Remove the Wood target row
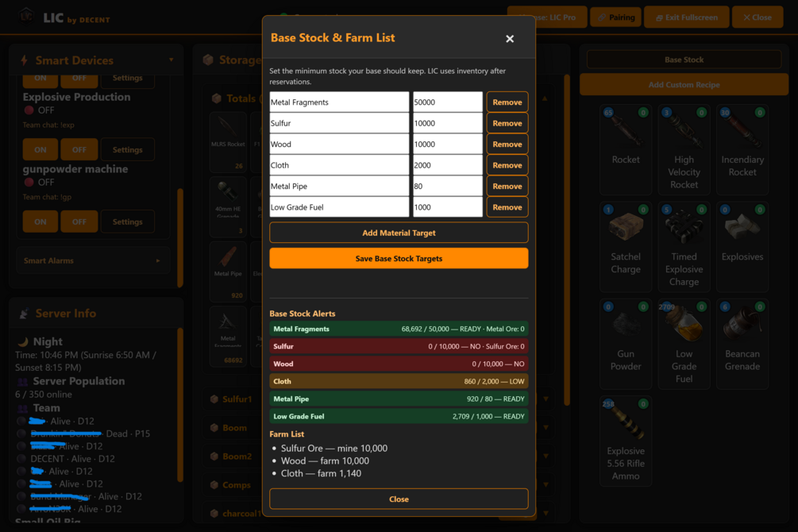 coord(507,144)
